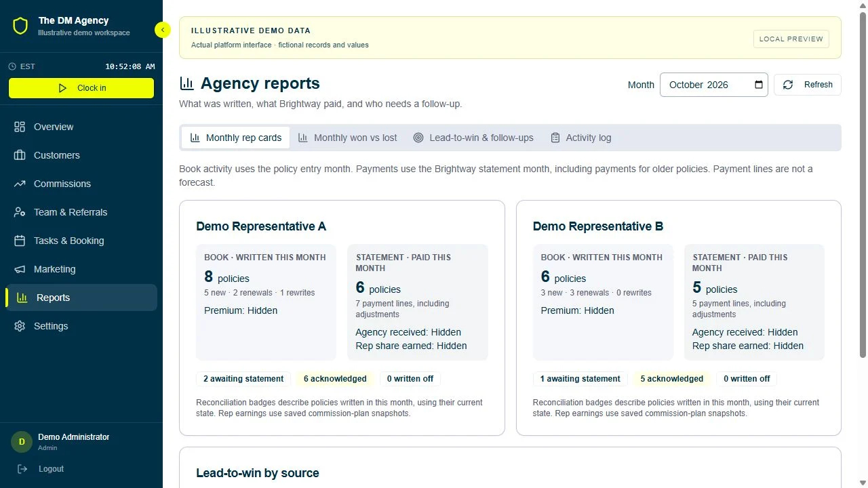Click the Lead-to-win by source heading
The image size is (868, 488).
(x=258, y=473)
